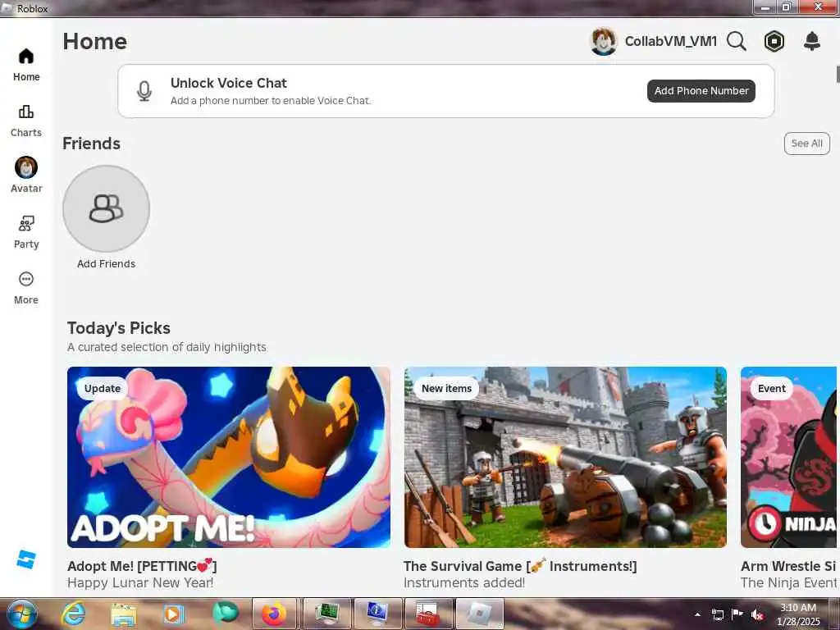
Task: Switch to the system information monitor taskbar app
Action: (377, 614)
